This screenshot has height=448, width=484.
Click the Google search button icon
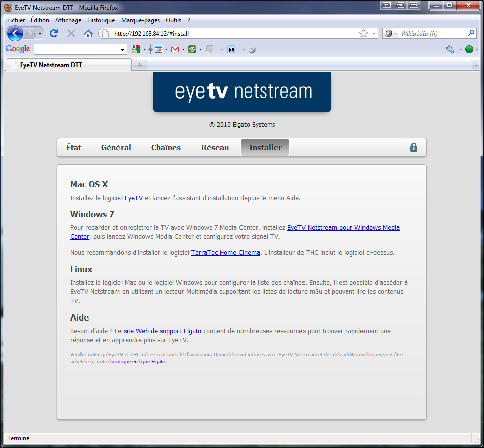(x=136, y=49)
